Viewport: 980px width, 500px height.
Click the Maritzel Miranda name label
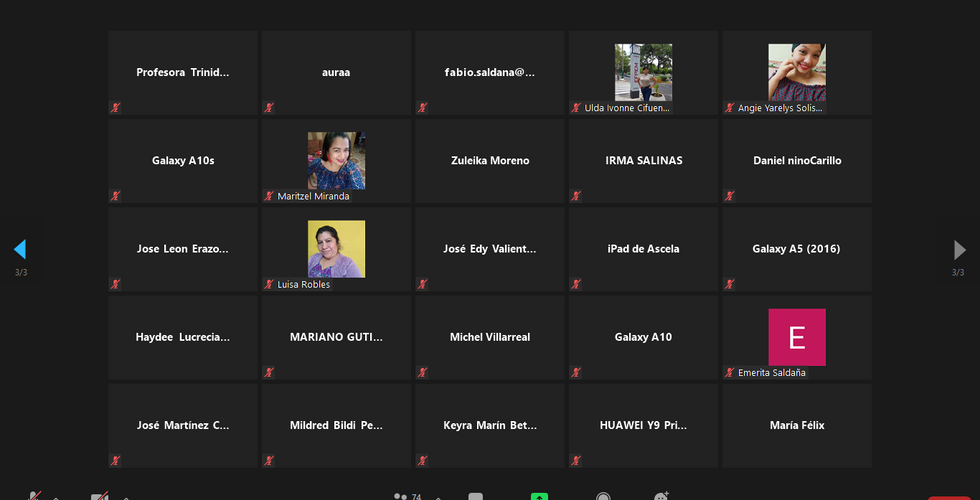tap(312, 196)
